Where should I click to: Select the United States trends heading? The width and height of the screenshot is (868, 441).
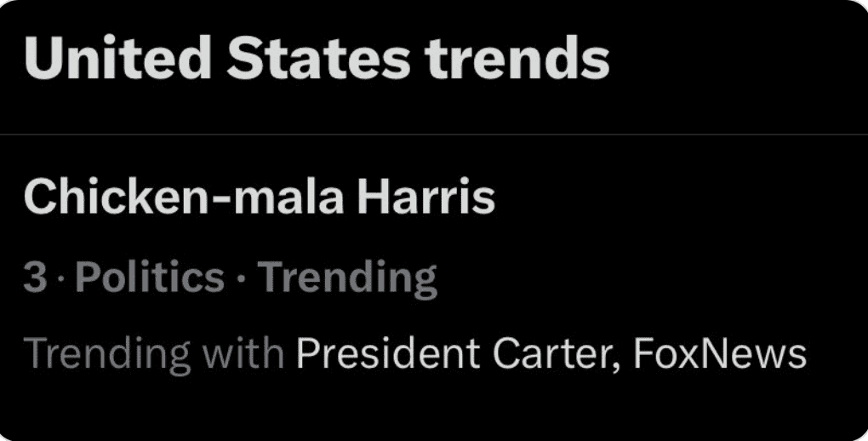coord(317,58)
